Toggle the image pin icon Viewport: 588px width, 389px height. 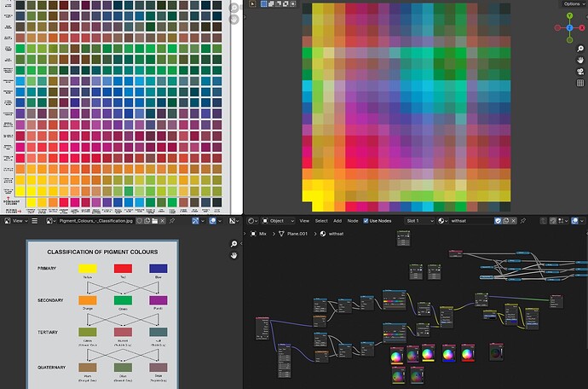pyautogui.click(x=172, y=221)
